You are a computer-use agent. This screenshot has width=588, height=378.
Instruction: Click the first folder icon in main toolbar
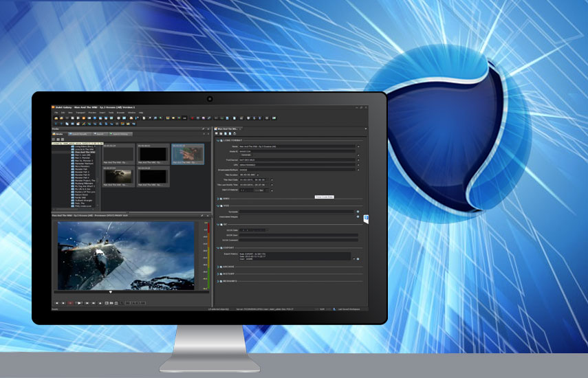point(56,118)
